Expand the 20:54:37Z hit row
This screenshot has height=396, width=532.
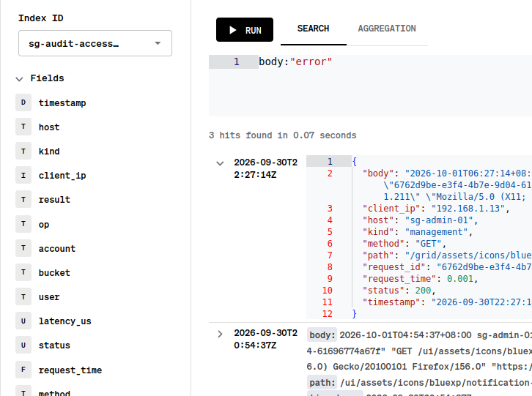coord(220,334)
